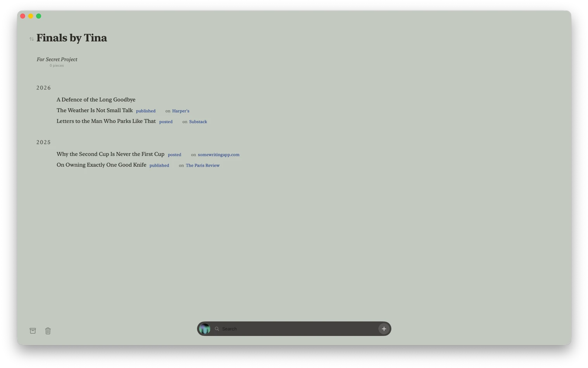Screen dimensions: 588x368
Task: Click the plus button in search bar
Action: pyautogui.click(x=384, y=329)
